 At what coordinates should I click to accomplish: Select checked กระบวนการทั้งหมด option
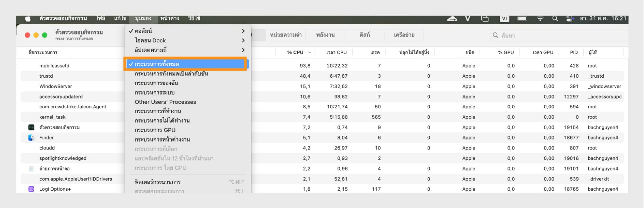(187, 64)
